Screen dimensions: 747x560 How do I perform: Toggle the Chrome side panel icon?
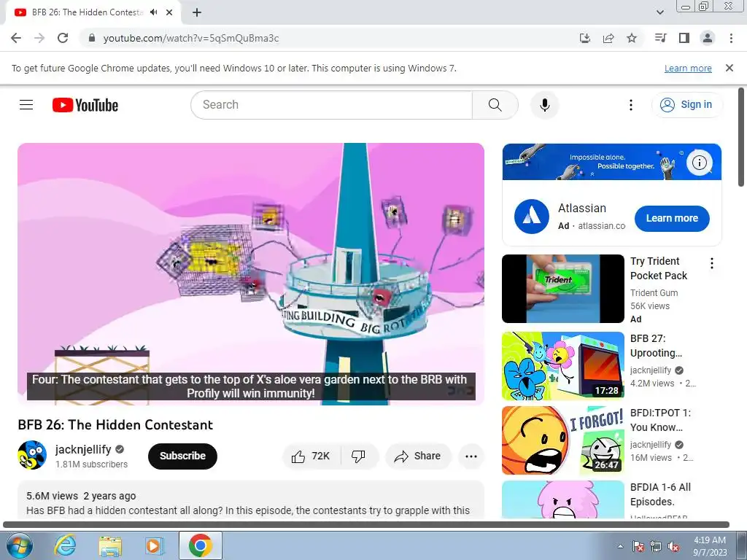pyautogui.click(x=684, y=38)
